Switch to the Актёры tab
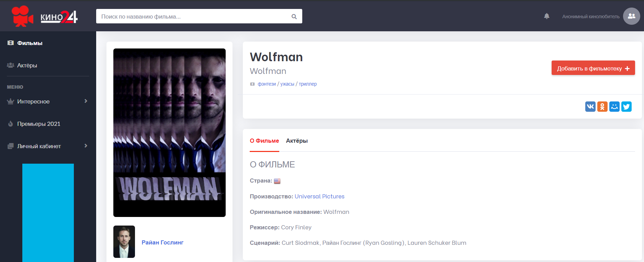Image resolution: width=644 pixels, height=262 pixels. [x=297, y=141]
